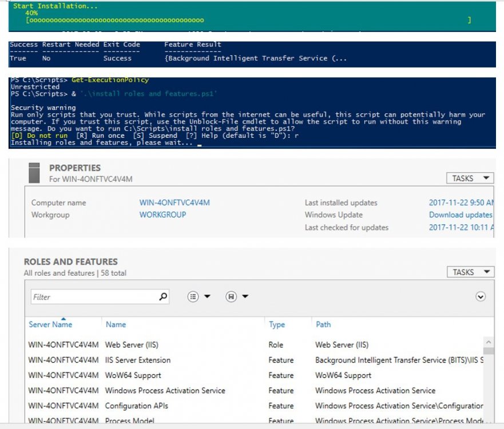
Task: Click the Web Server (IIS) path cell
Action: [x=342, y=345]
